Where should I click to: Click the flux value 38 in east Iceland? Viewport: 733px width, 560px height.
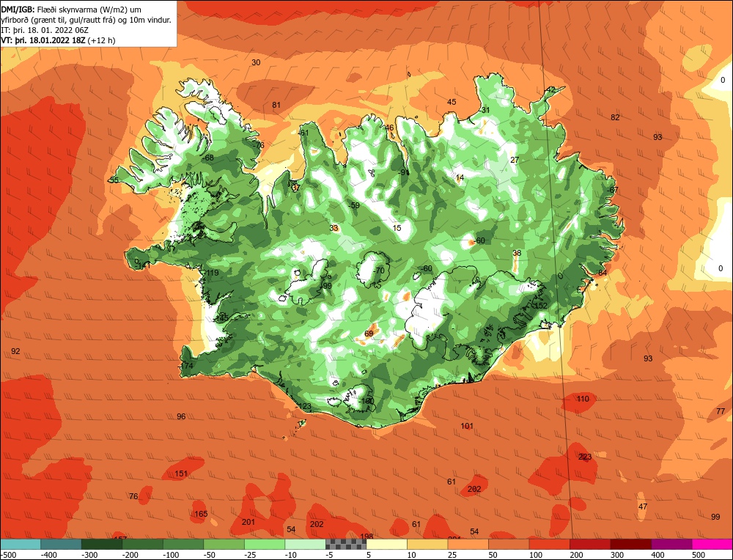(x=517, y=253)
